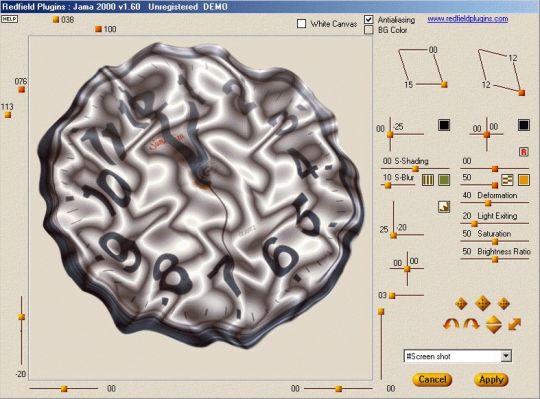This screenshot has width=540, height=399.
Task: Click the Apply button
Action: tap(491, 379)
